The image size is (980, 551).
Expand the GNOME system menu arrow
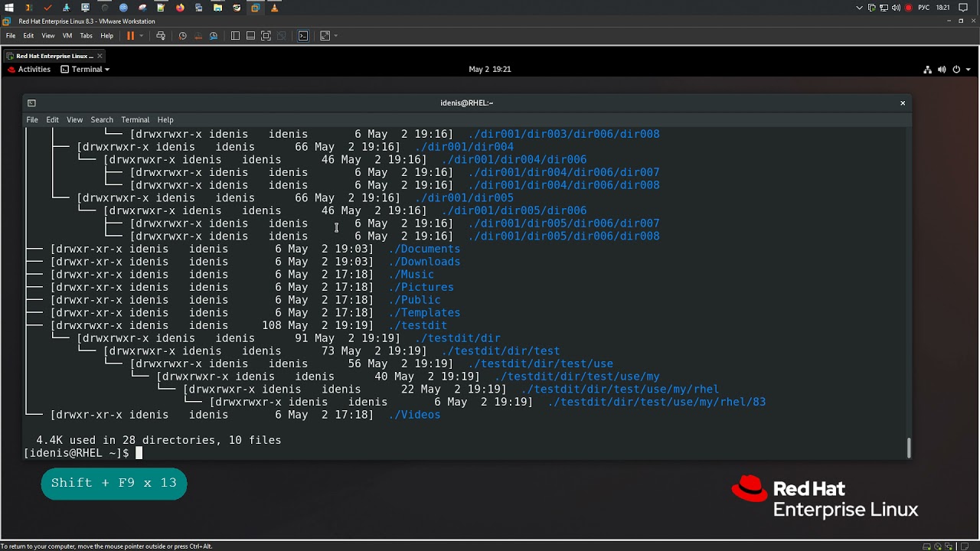tap(968, 70)
